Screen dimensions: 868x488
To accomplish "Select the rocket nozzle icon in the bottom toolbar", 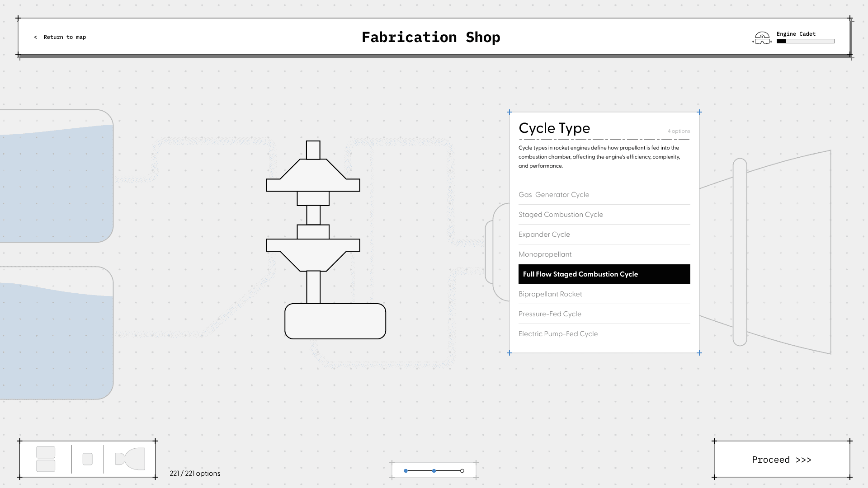I will click(130, 459).
